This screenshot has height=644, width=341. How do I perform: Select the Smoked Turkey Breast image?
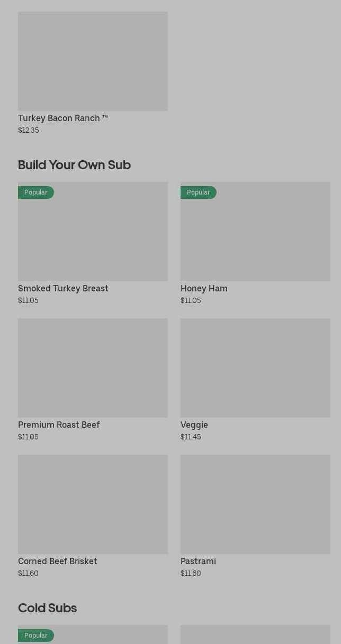[x=93, y=238]
